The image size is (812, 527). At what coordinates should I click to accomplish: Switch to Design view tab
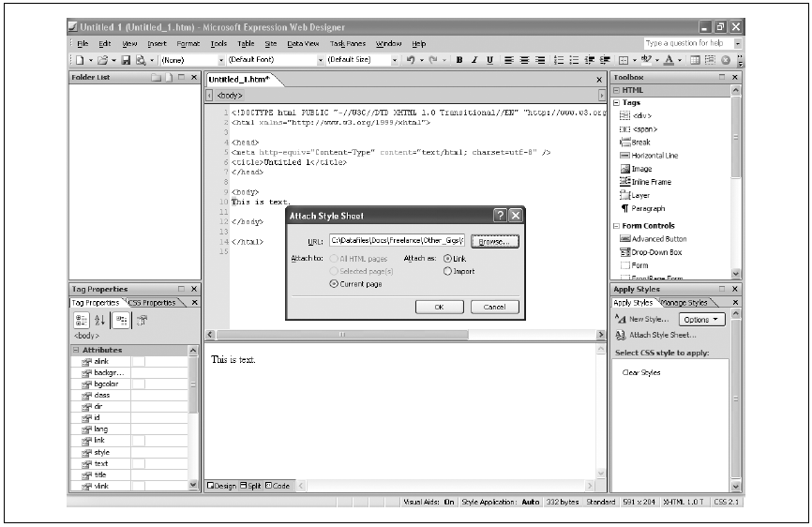221,486
